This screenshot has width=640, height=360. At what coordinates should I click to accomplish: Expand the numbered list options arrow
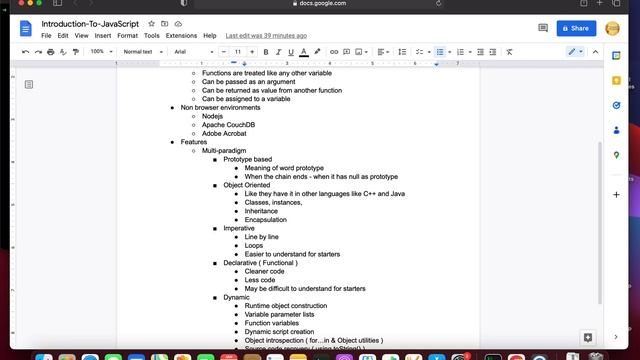pos(470,52)
